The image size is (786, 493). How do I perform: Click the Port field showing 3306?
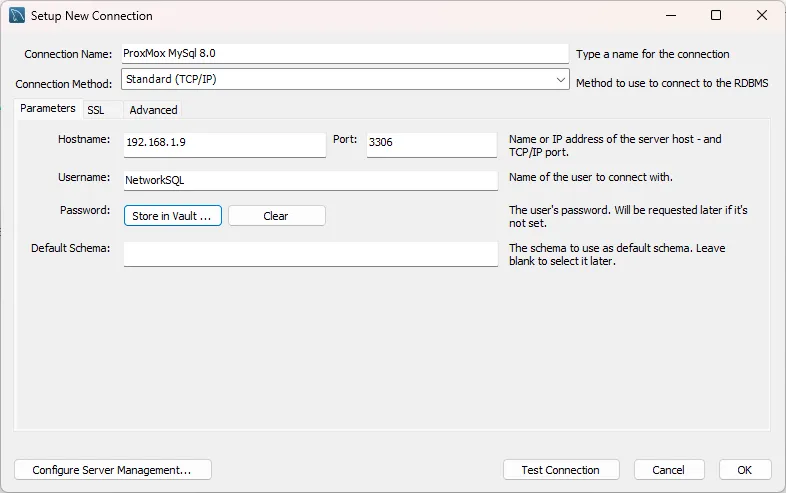432,144
